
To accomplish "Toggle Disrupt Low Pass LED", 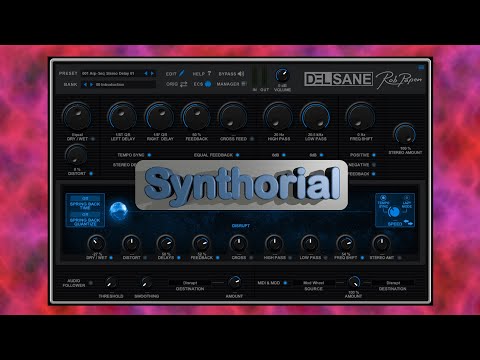I will pyautogui.click(x=325, y=258).
